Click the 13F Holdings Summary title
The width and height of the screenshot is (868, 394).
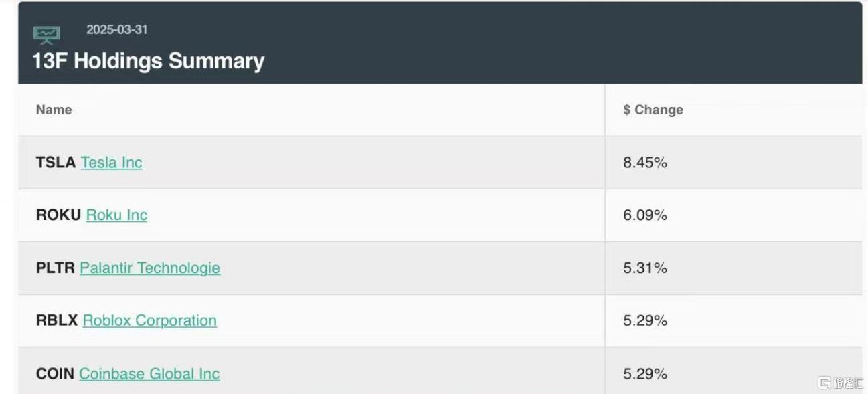coord(149,61)
